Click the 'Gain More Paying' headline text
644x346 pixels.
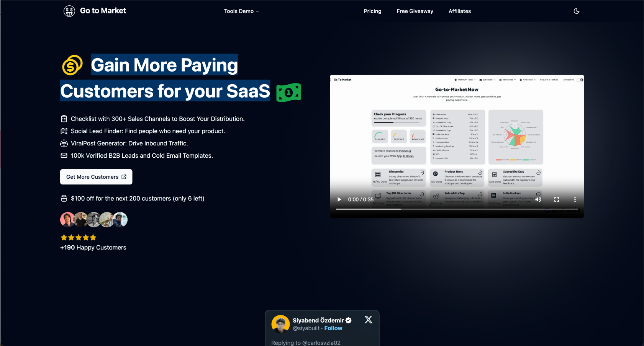pyautogui.click(x=164, y=65)
